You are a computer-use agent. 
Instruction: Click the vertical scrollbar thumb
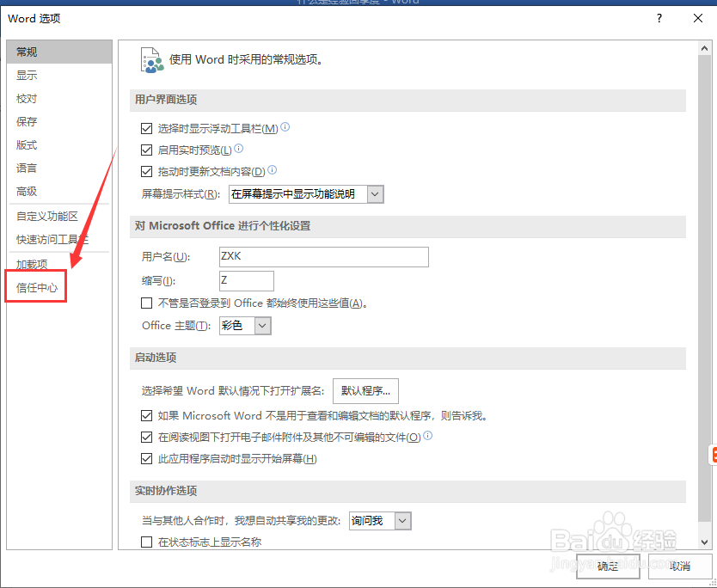(704, 288)
